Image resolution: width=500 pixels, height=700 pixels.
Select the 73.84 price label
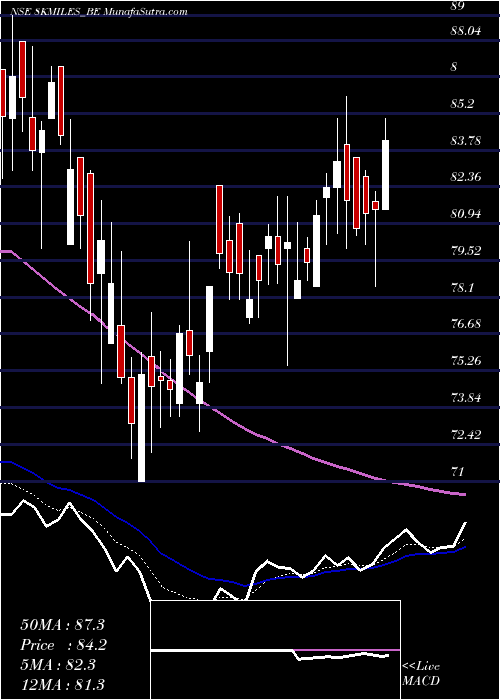[466, 396]
